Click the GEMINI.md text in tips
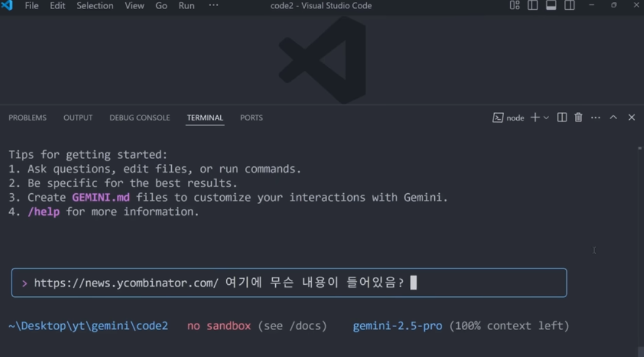 (x=101, y=197)
